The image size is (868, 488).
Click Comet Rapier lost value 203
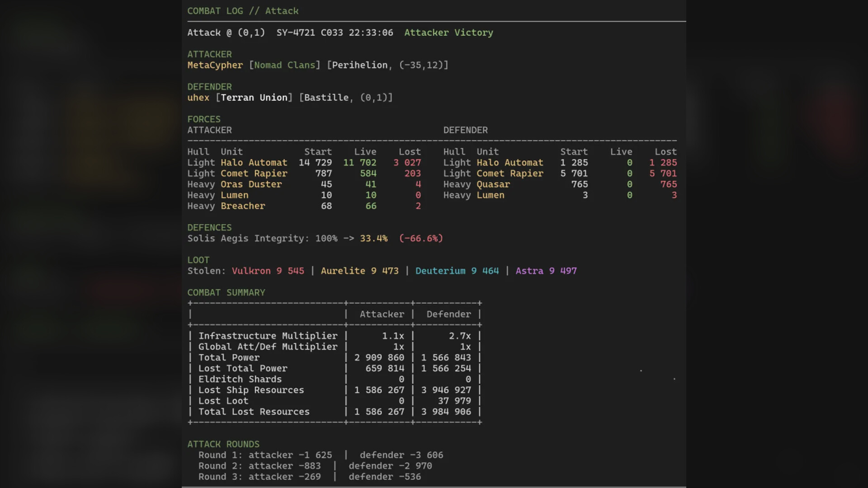[413, 174]
